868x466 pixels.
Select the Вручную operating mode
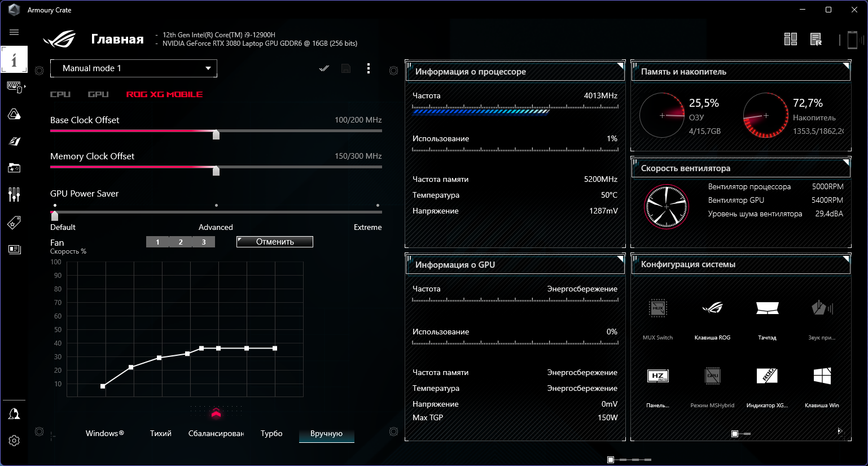(327, 433)
